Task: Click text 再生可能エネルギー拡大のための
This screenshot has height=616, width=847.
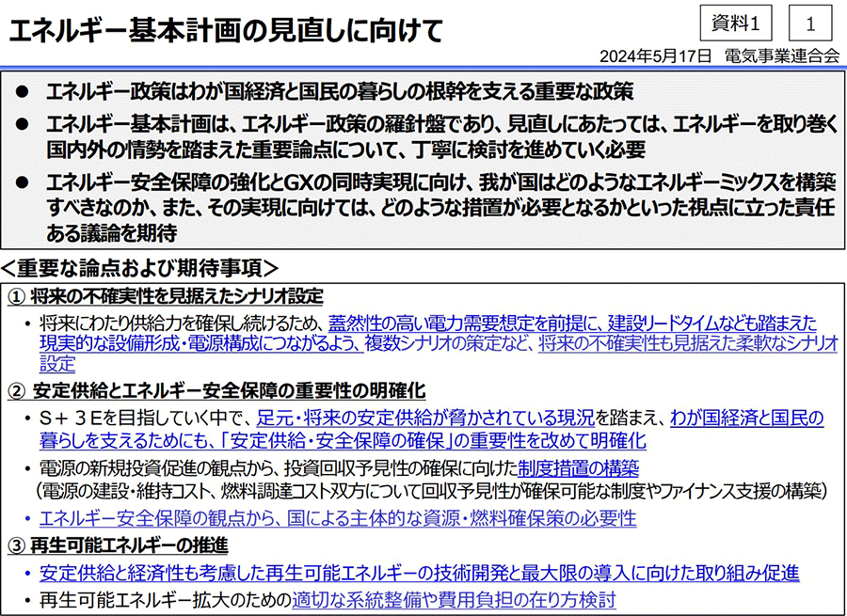Action: click(166, 600)
